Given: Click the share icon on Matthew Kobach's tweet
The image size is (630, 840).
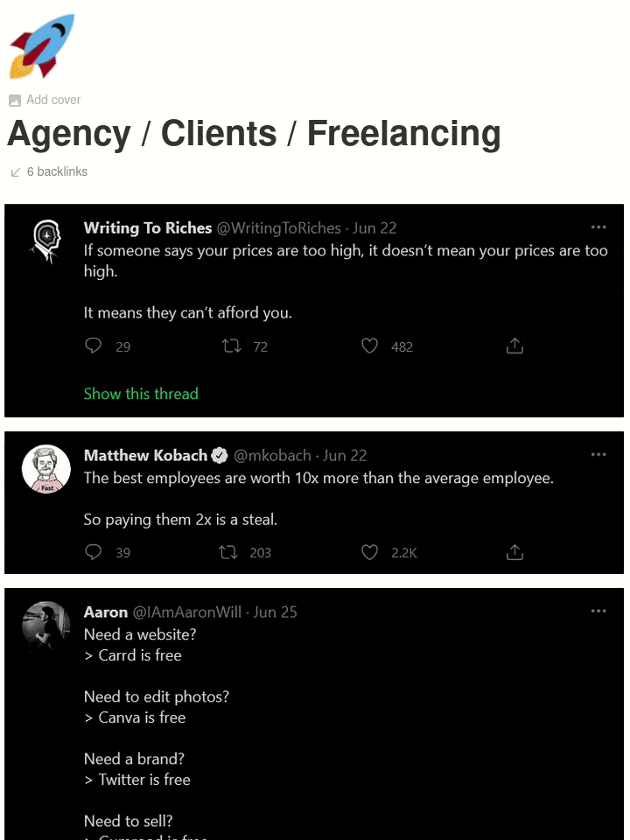Looking at the screenshot, I should [x=514, y=552].
